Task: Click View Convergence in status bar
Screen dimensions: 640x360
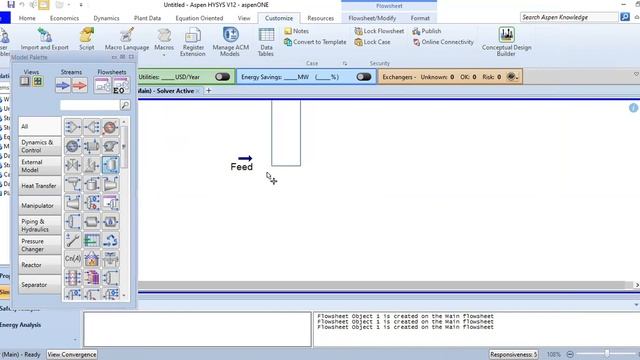Action: coord(72,354)
